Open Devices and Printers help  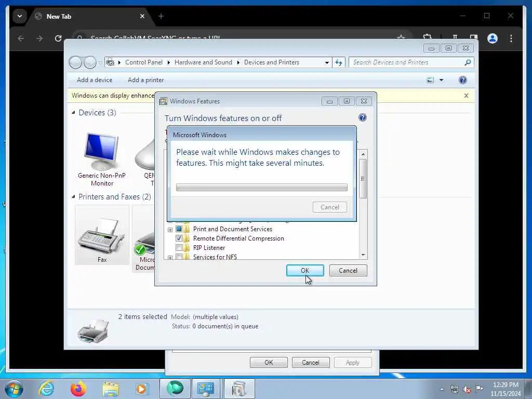462,80
